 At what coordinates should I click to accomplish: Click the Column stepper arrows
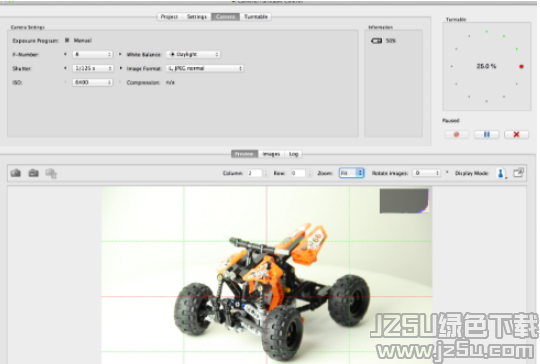click(x=266, y=173)
